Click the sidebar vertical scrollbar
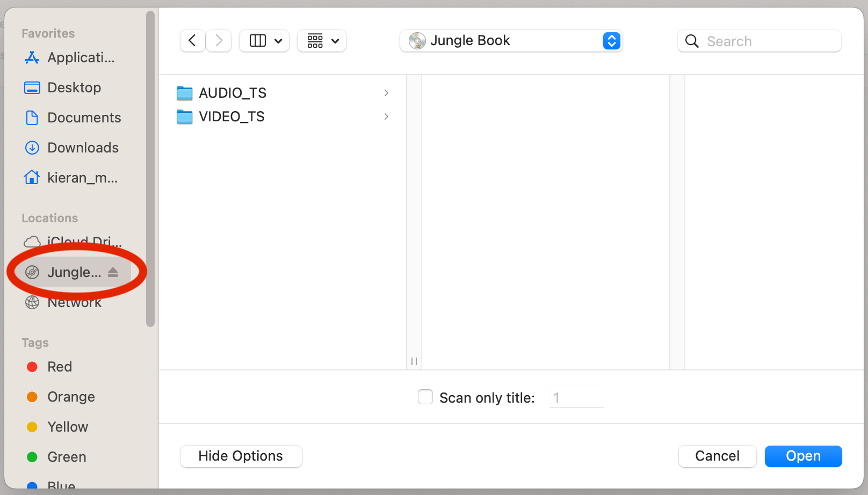 [150, 169]
